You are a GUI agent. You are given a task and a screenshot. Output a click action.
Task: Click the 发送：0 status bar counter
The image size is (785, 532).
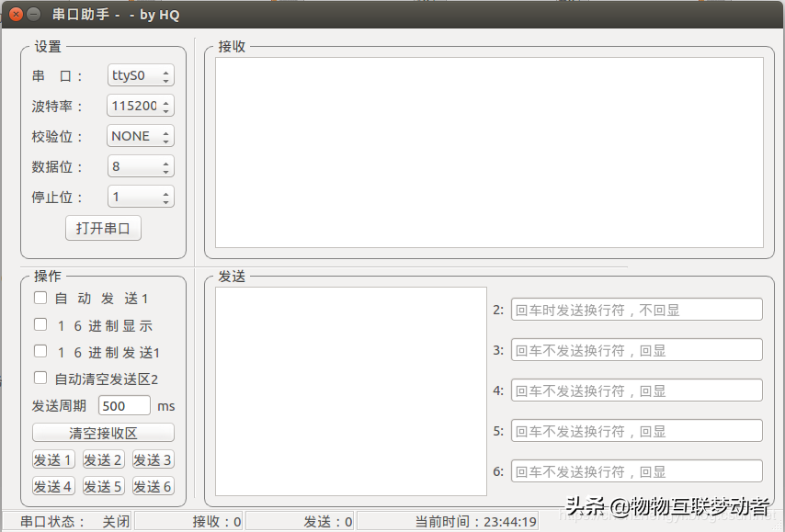tap(328, 522)
